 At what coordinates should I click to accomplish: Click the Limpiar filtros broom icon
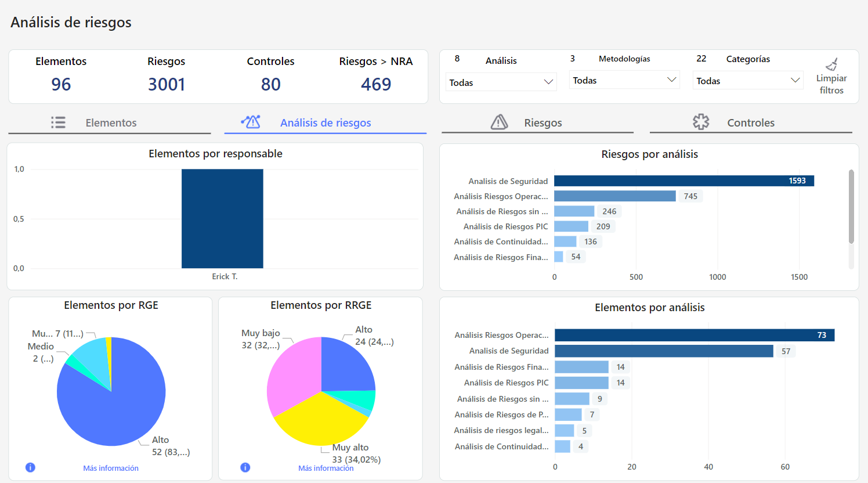coord(831,64)
